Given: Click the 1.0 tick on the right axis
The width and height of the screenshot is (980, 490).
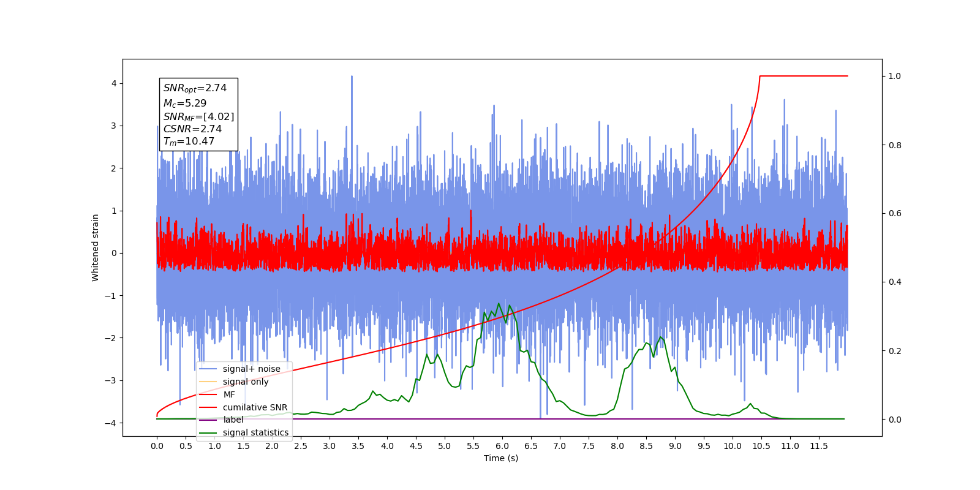Looking at the screenshot, I should click(895, 76).
